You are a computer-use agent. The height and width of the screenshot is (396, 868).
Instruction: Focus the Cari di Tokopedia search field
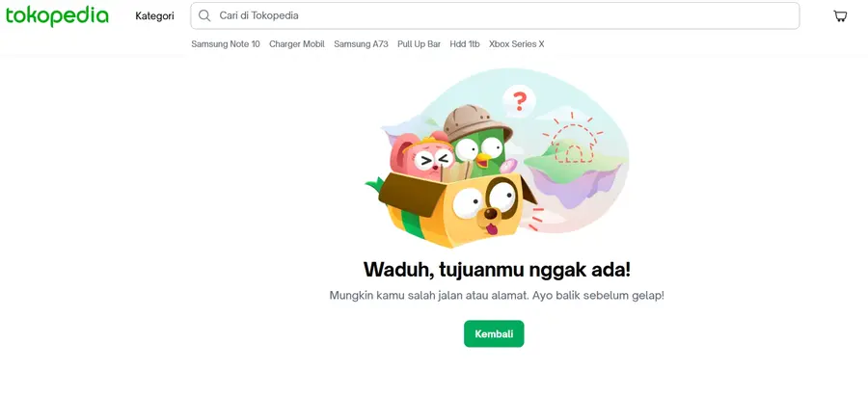pyautogui.click(x=495, y=15)
